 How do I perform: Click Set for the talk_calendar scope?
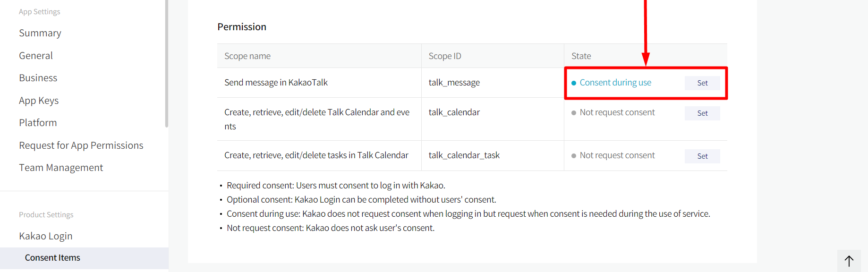click(702, 113)
